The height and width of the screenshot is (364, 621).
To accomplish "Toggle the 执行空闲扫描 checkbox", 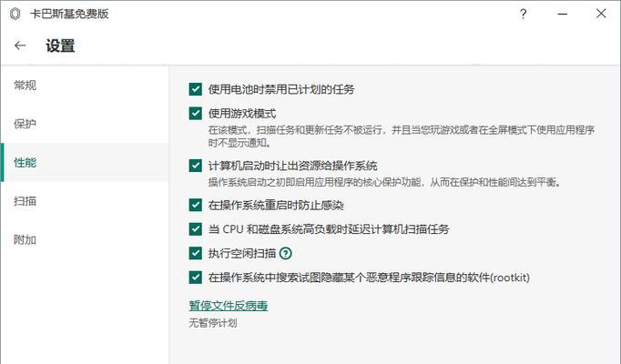I will [x=195, y=253].
